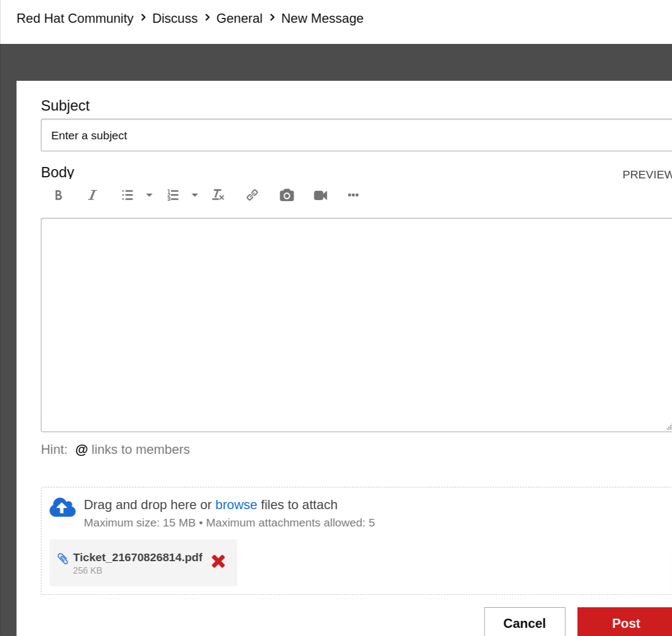Image resolution: width=672 pixels, height=636 pixels.
Task: Add a photo with the camera icon
Action: tap(286, 195)
